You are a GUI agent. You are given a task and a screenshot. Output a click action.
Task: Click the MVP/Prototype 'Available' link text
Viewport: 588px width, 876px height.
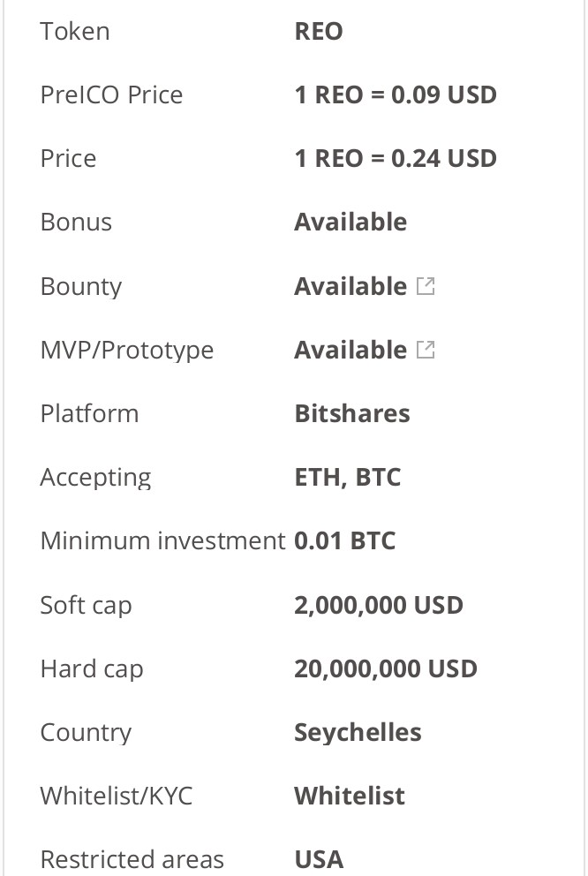351,350
